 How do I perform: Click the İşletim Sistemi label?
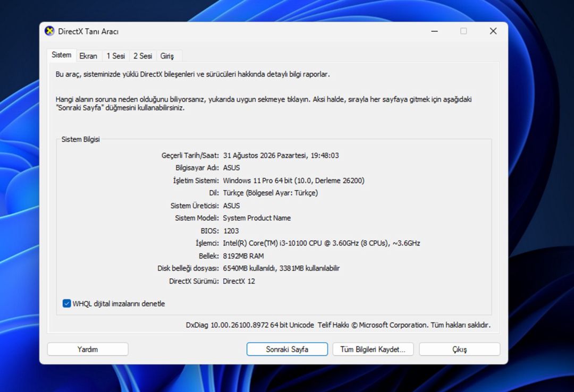click(x=196, y=181)
